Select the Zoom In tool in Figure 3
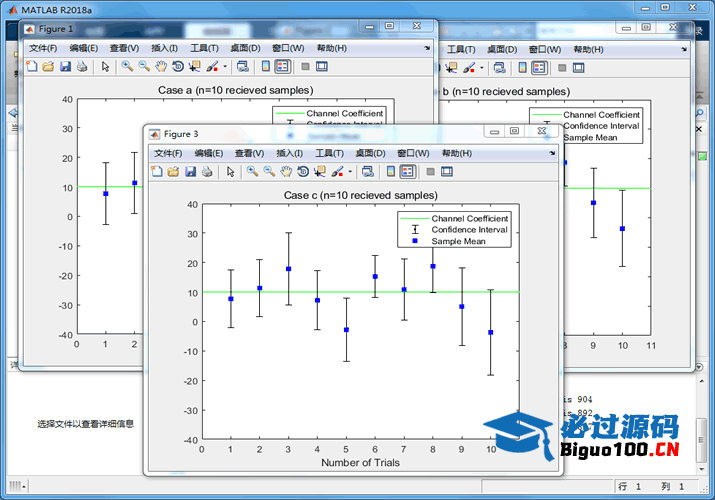The width and height of the screenshot is (715, 500). (x=252, y=172)
